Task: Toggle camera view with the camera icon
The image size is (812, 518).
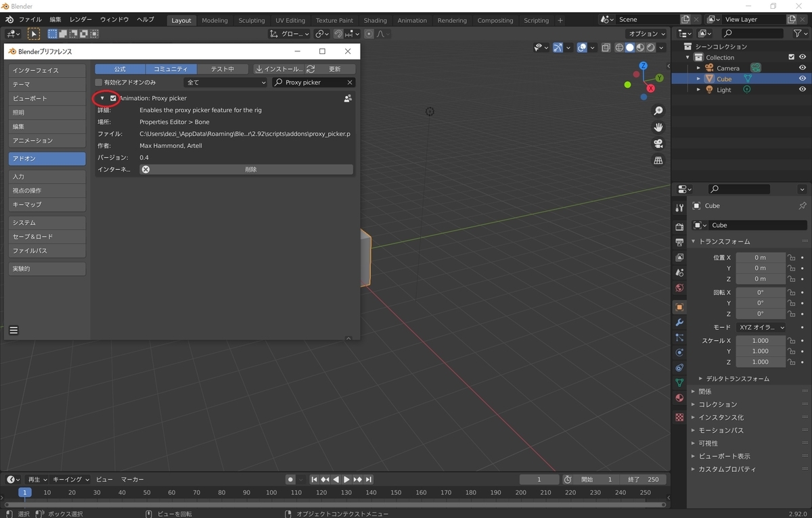Action: point(658,143)
